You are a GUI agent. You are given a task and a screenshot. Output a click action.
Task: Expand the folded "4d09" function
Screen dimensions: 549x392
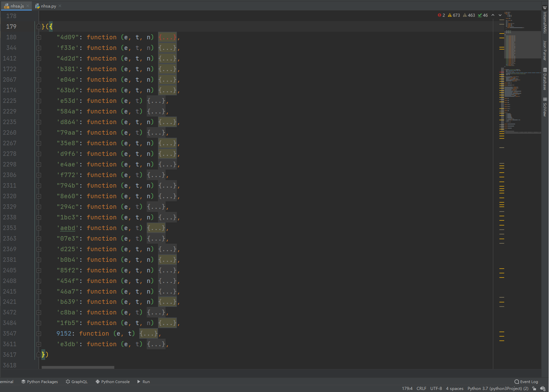click(39, 37)
